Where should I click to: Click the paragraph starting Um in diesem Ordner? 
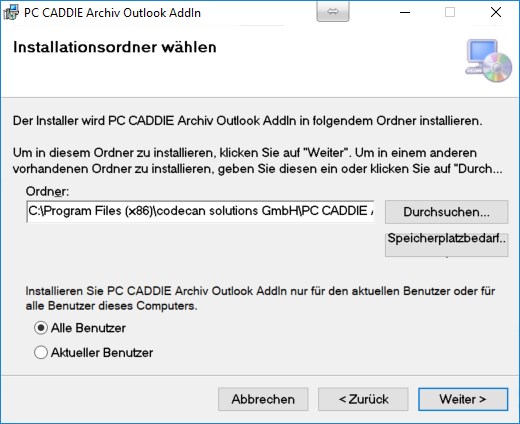(257, 161)
